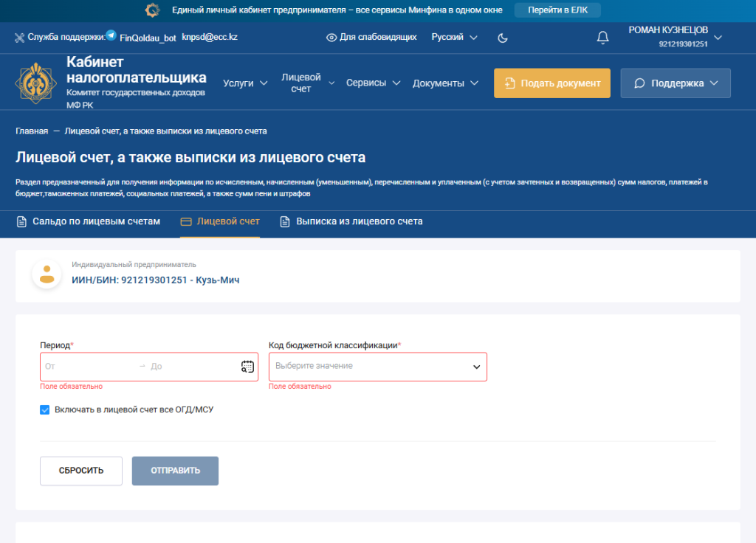Click Перейти в ЕЛК button
This screenshot has width=756, height=543.
point(557,10)
